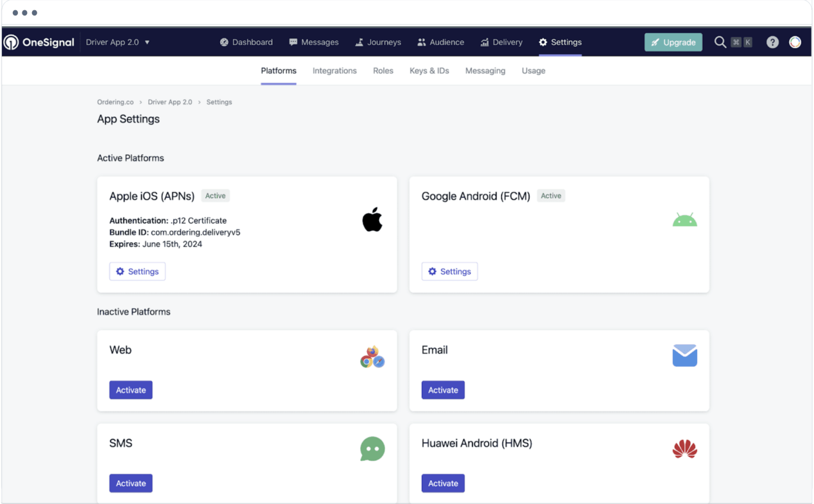
Task: Click the Huawei Android (HMS) card title
Action: click(477, 443)
